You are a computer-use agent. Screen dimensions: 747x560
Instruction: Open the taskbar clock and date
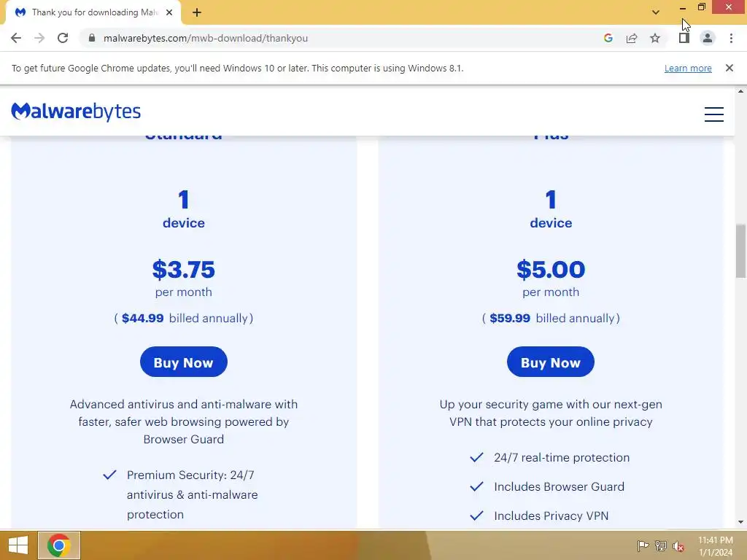[716, 546]
